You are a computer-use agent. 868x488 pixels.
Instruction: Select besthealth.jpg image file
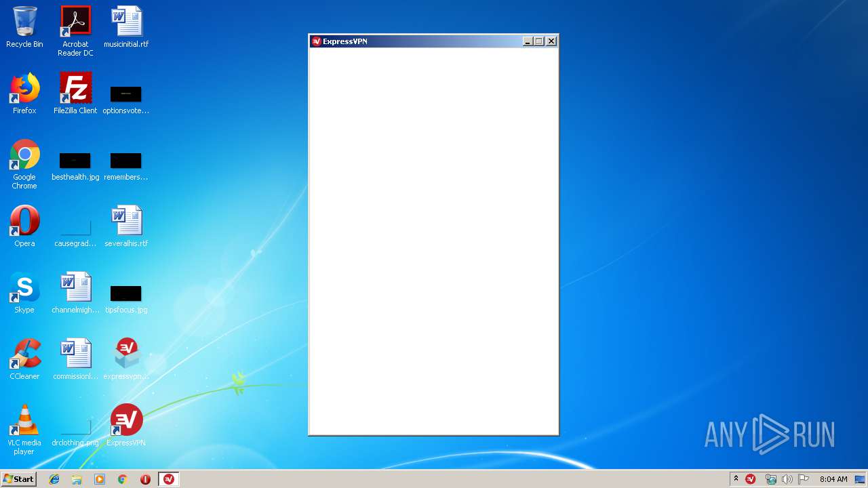point(75,166)
